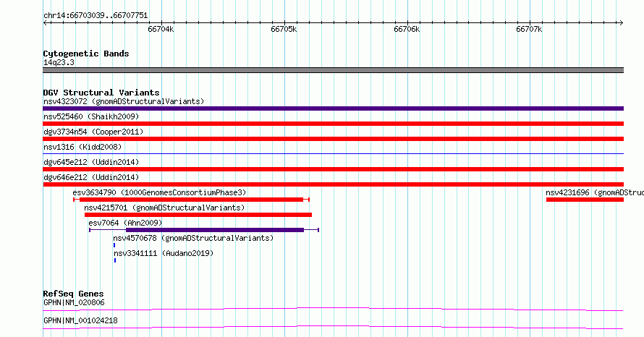Screen dimensions: 644x337
Task: Click the right arrow of the ruler
Action: click(x=621, y=23)
